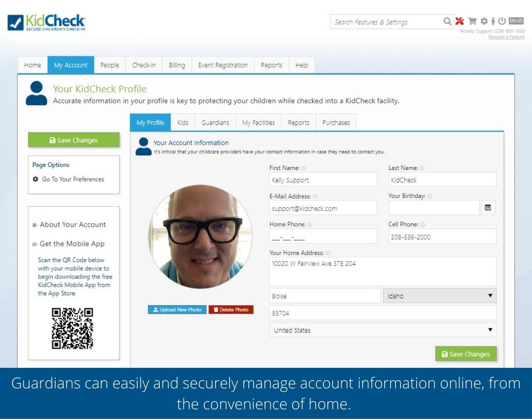Click the Your Birthday field
Image resolution: width=532 pixels, height=419 pixels.
coord(434,208)
